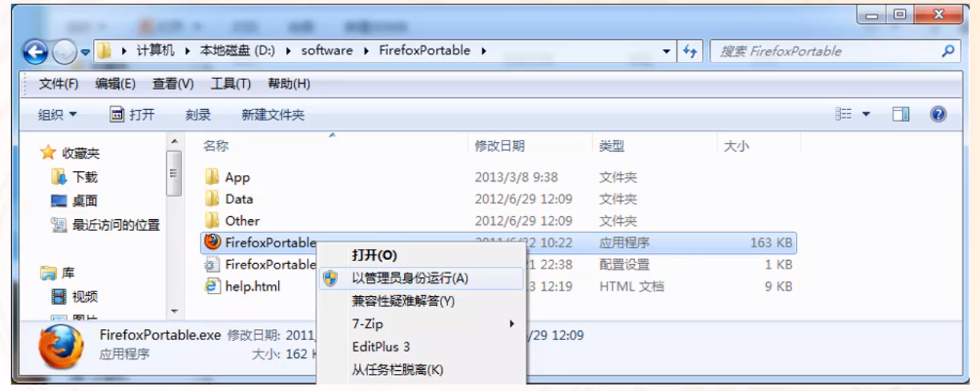Select 本地磁盘 (D:) breadcrumb segment
The image size is (980, 391).
tap(238, 51)
